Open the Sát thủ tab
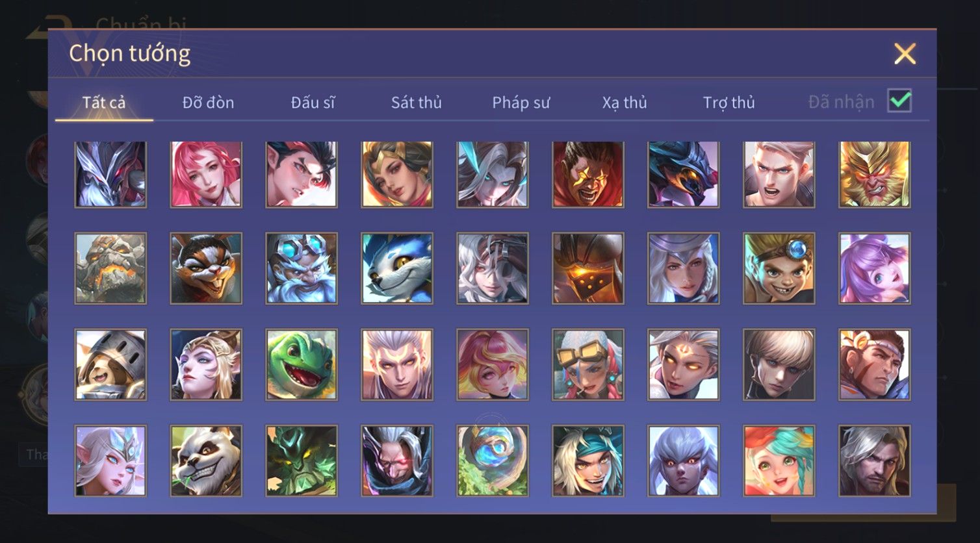 coord(417,102)
